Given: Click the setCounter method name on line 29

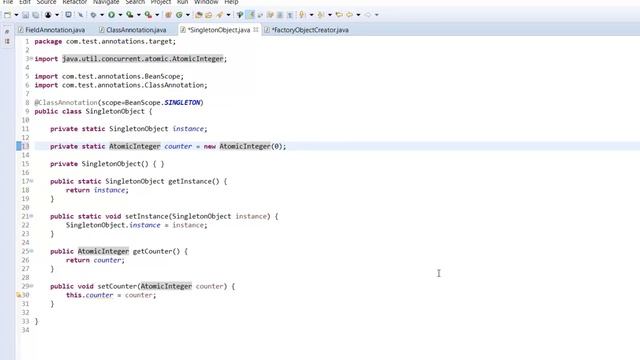Looking at the screenshot, I should [x=117, y=286].
